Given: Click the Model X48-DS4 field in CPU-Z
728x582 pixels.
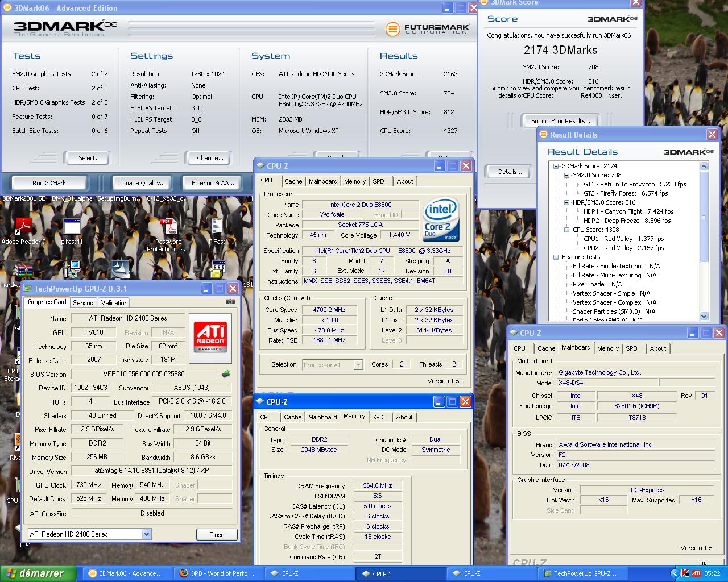Looking at the screenshot, I should 607,383.
